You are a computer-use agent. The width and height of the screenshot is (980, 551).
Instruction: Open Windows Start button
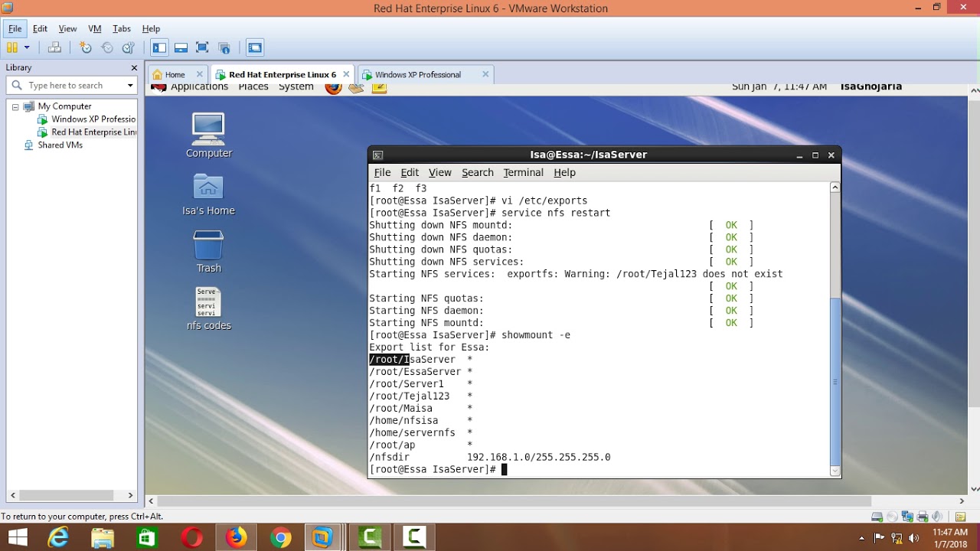17,538
